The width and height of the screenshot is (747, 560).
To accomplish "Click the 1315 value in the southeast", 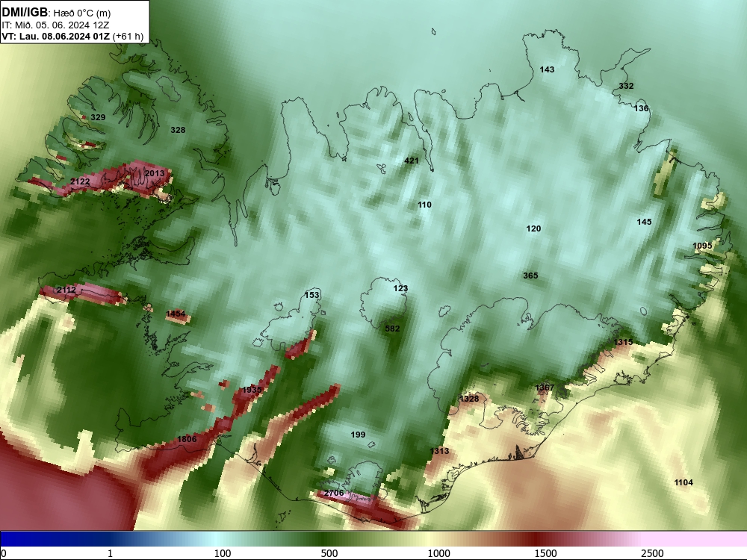I will (623, 342).
